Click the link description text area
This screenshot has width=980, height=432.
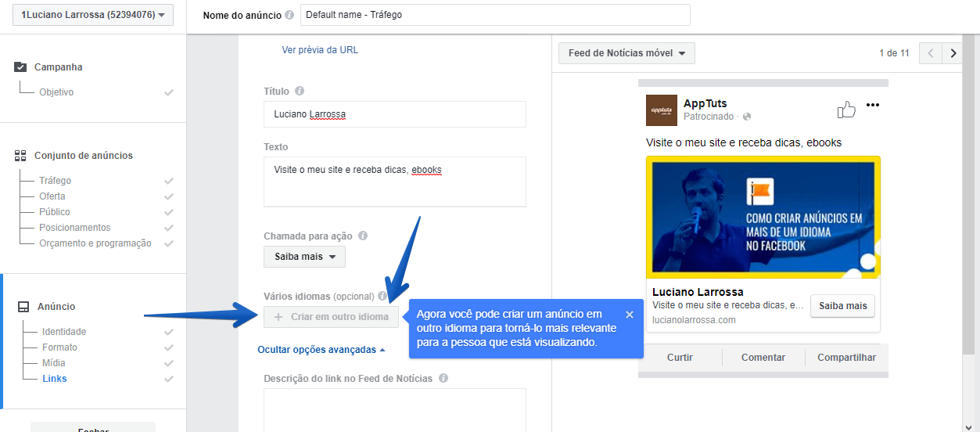[395, 410]
